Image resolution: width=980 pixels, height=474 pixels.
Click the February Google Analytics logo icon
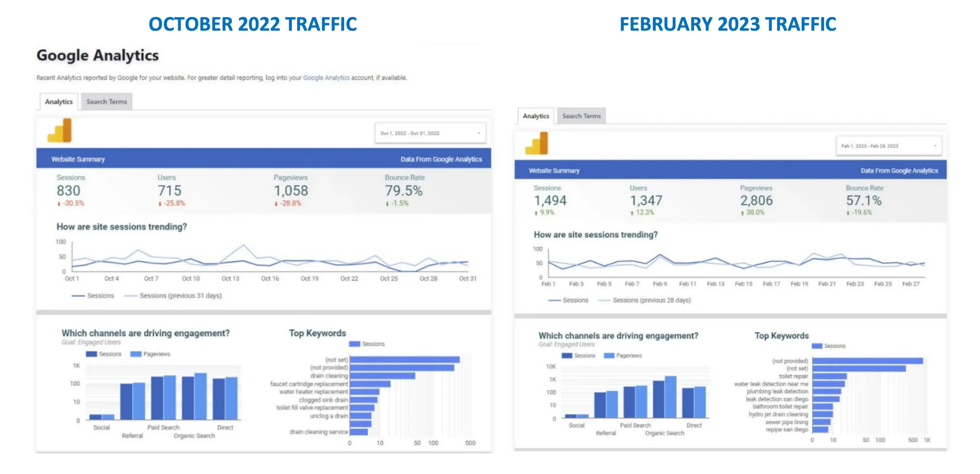pyautogui.click(x=537, y=143)
